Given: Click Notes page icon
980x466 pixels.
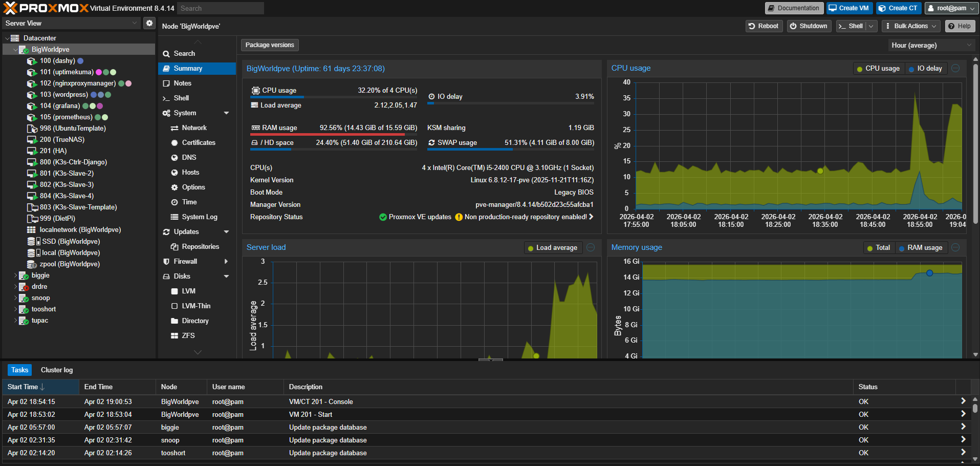Looking at the screenshot, I should pos(166,83).
